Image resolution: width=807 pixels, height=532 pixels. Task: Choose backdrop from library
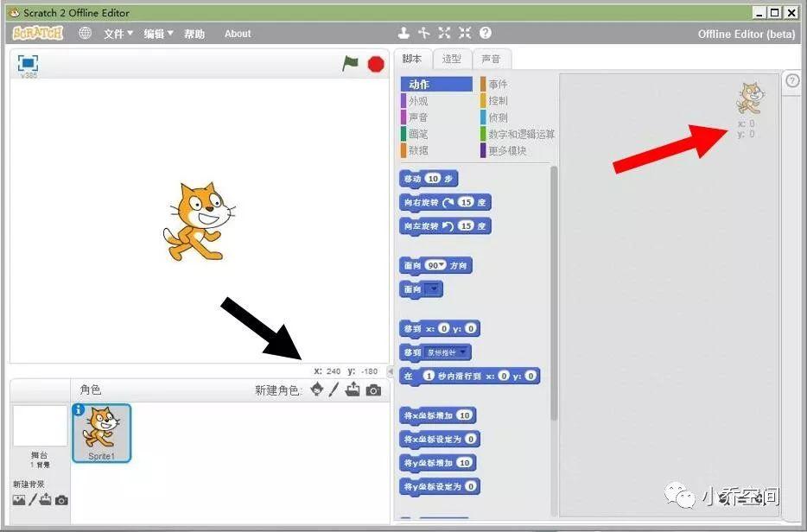pyautogui.click(x=19, y=500)
